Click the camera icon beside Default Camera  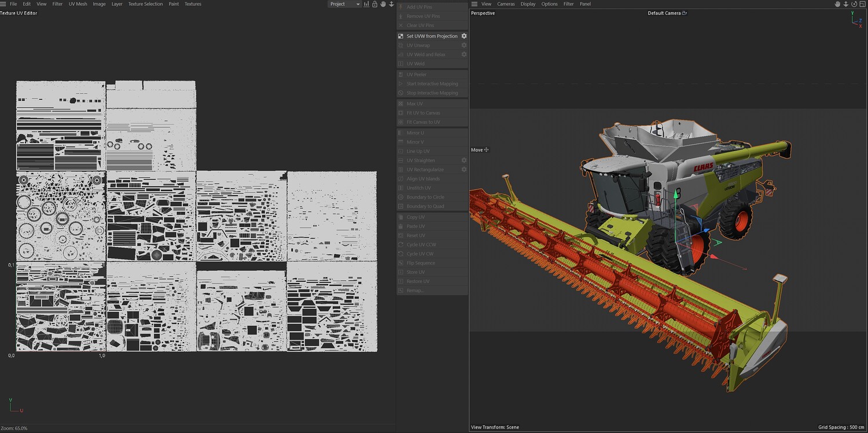click(685, 13)
